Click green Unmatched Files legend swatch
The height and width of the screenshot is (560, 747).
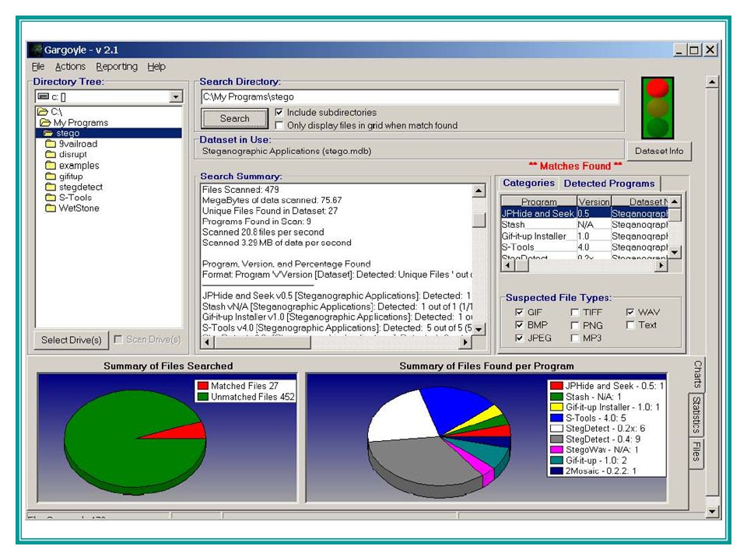pyautogui.click(x=203, y=397)
